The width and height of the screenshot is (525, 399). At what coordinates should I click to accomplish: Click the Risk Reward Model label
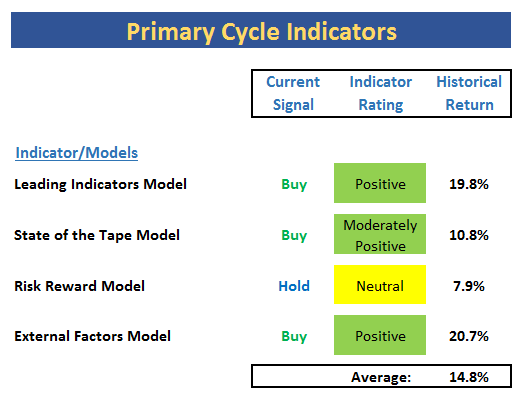point(79,286)
